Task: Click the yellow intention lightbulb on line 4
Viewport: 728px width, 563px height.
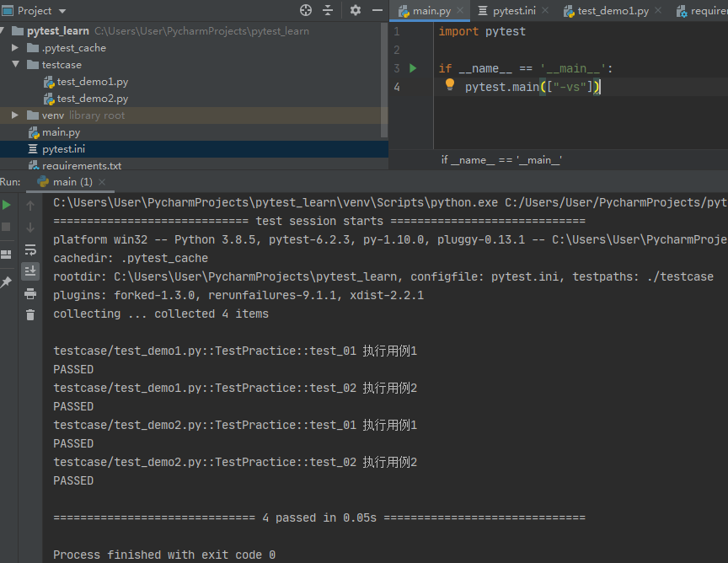Action: coord(449,84)
